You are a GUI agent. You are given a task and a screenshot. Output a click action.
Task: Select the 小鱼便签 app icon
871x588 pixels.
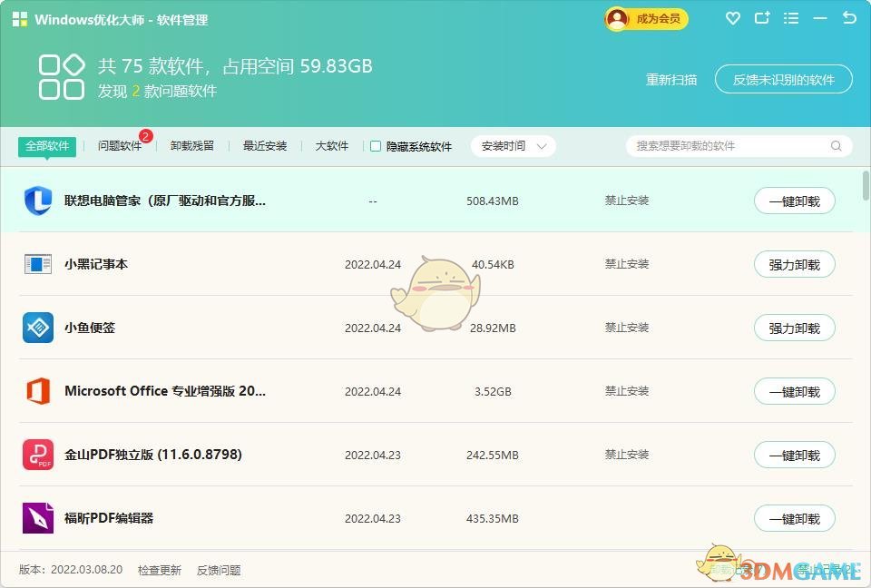(37, 328)
